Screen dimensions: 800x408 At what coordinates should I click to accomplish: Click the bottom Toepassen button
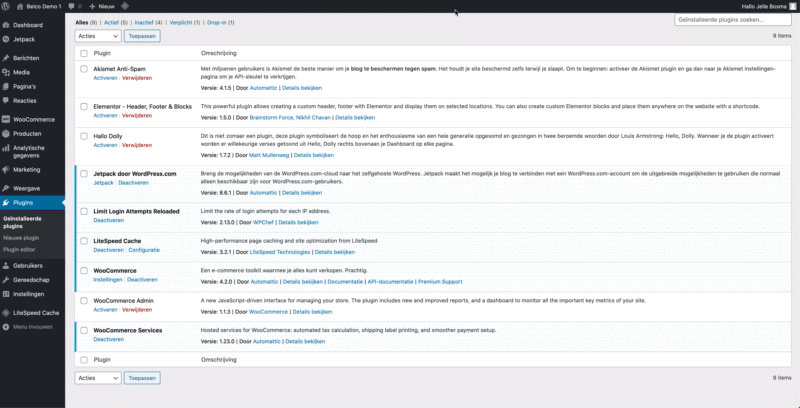pyautogui.click(x=142, y=378)
